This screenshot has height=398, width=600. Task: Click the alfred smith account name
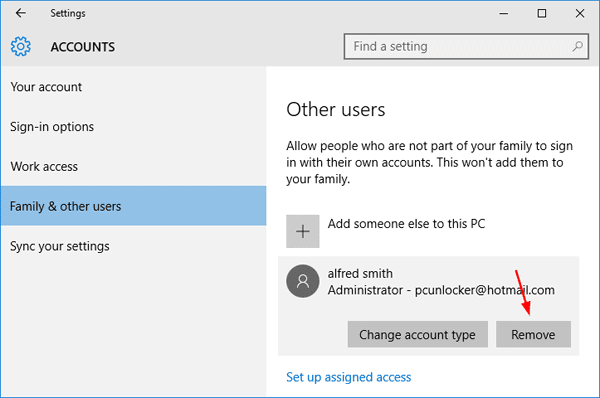[360, 274]
